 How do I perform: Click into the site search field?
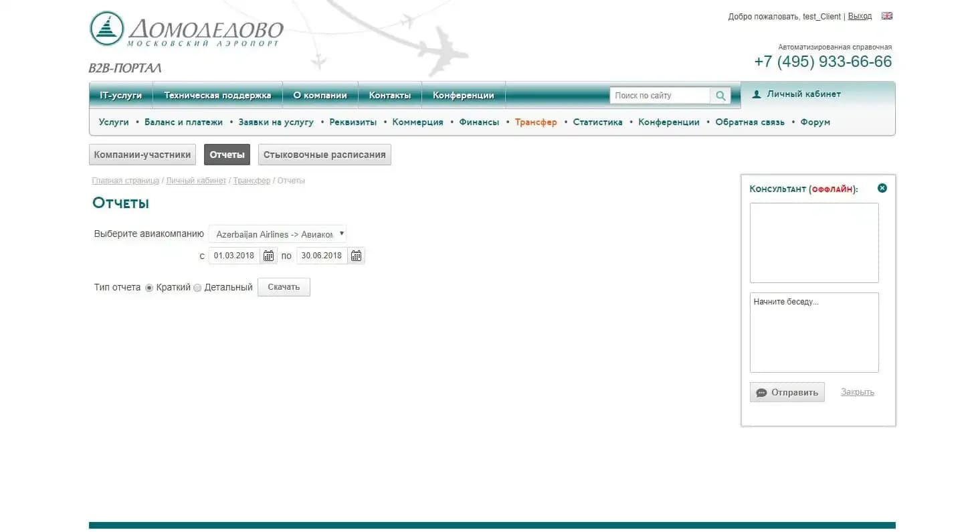659,96
